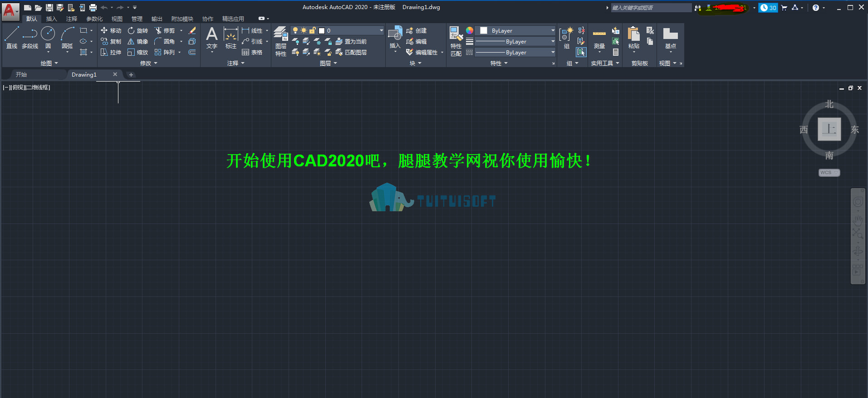This screenshot has height=398, width=868.
Task: Select the Polyline (多段线) tool
Action: click(x=30, y=38)
